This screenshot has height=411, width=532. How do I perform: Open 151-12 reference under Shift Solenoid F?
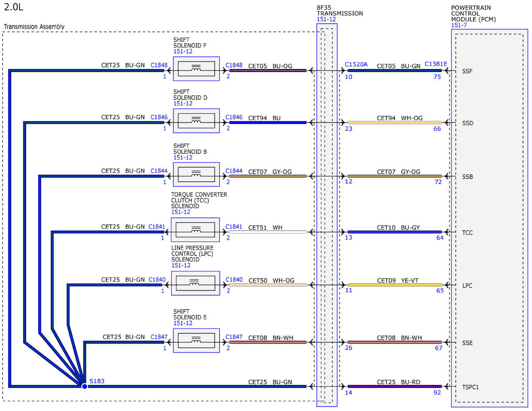(183, 51)
